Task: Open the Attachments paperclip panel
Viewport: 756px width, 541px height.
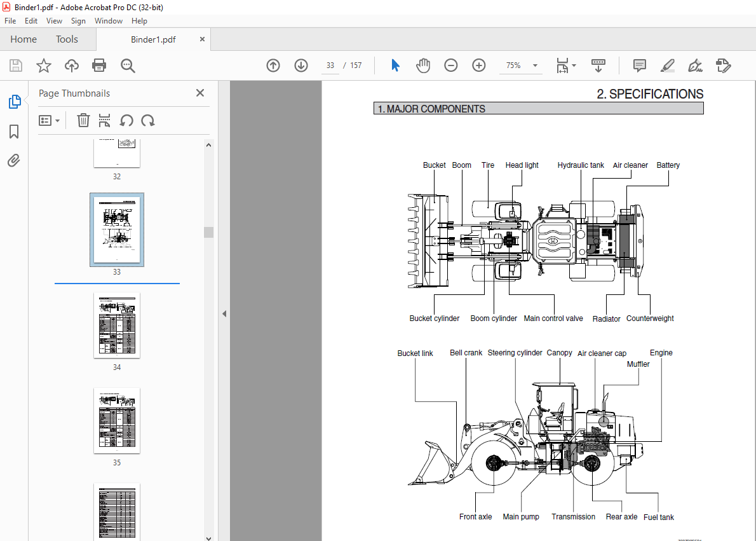Action: (14, 160)
